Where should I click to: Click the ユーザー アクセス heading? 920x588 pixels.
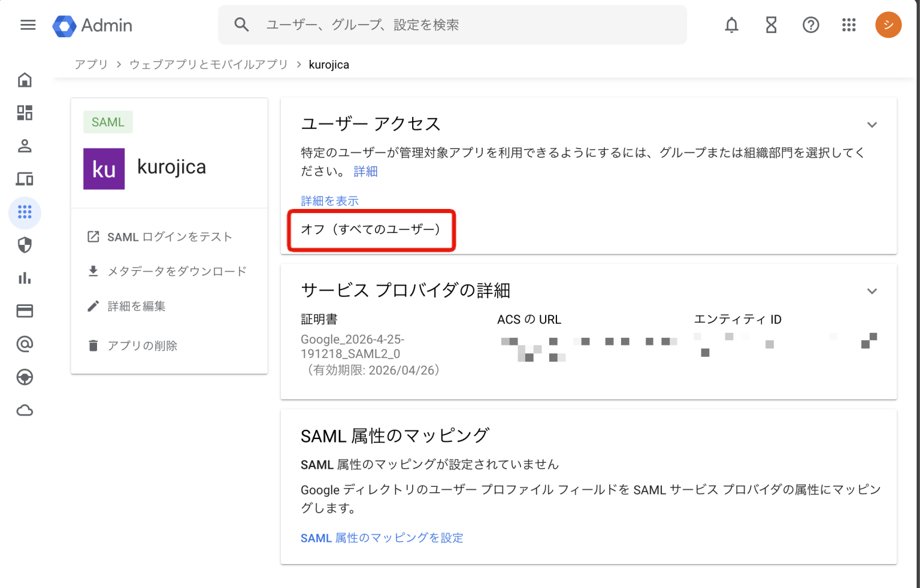pos(371,124)
